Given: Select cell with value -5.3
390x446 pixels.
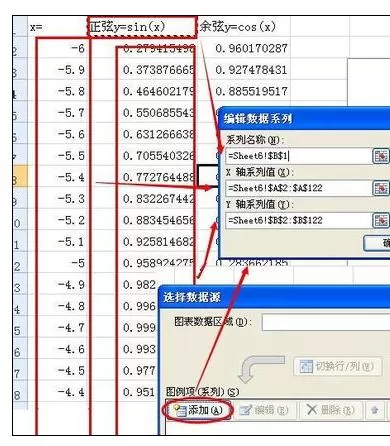Looking at the screenshot, I should pos(57,199).
